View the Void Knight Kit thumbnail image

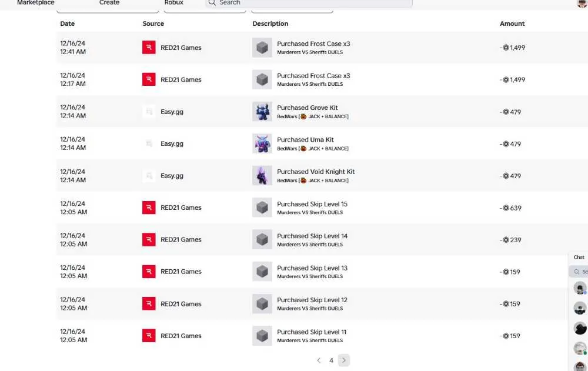coord(262,176)
